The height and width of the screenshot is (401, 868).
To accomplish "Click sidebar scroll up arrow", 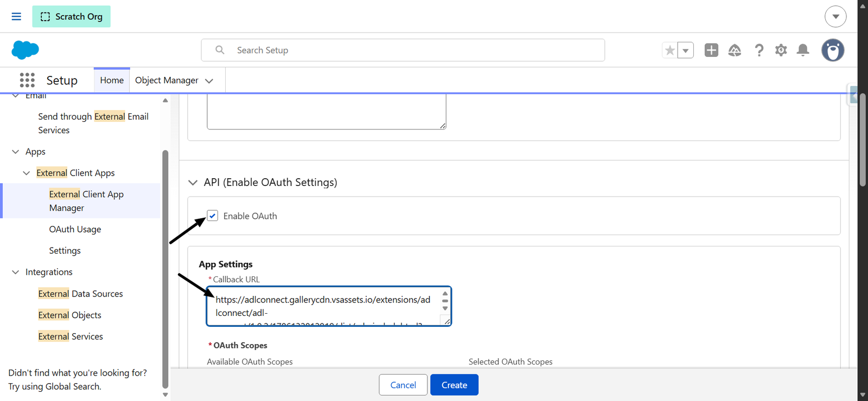I will [x=165, y=100].
